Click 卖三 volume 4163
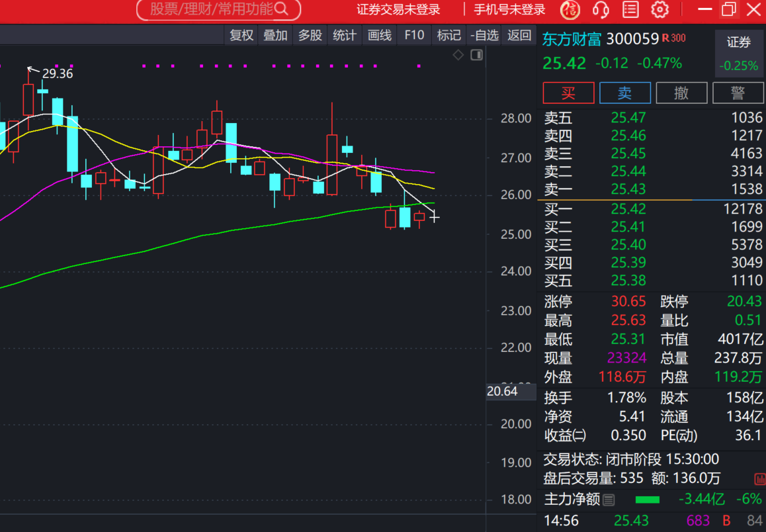Viewport: 766px width, 532px height. click(x=746, y=154)
